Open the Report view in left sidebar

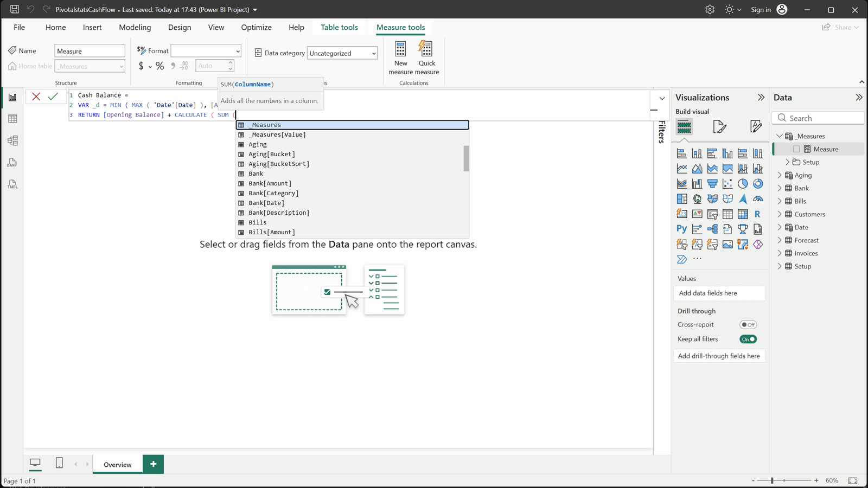click(x=12, y=98)
